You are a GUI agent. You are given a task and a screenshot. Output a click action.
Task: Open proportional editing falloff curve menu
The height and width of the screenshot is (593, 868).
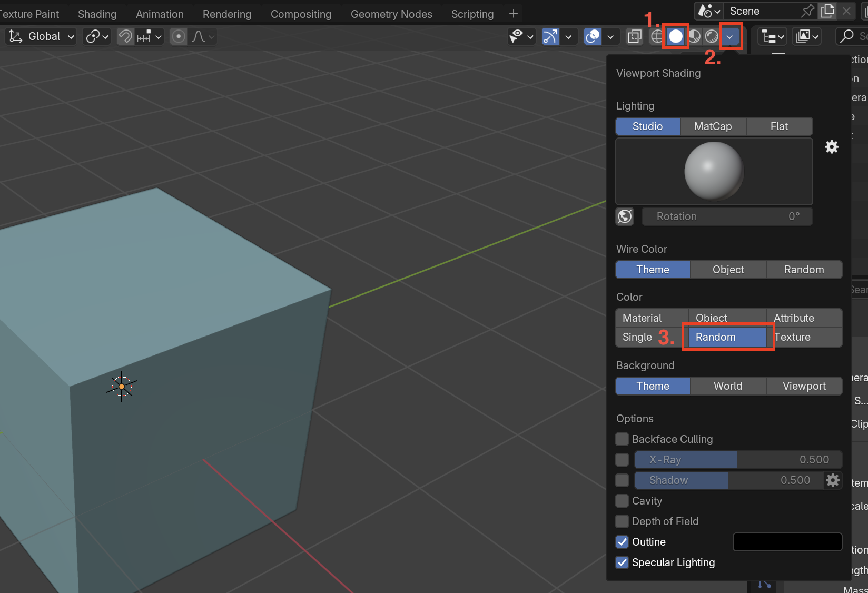click(x=203, y=36)
